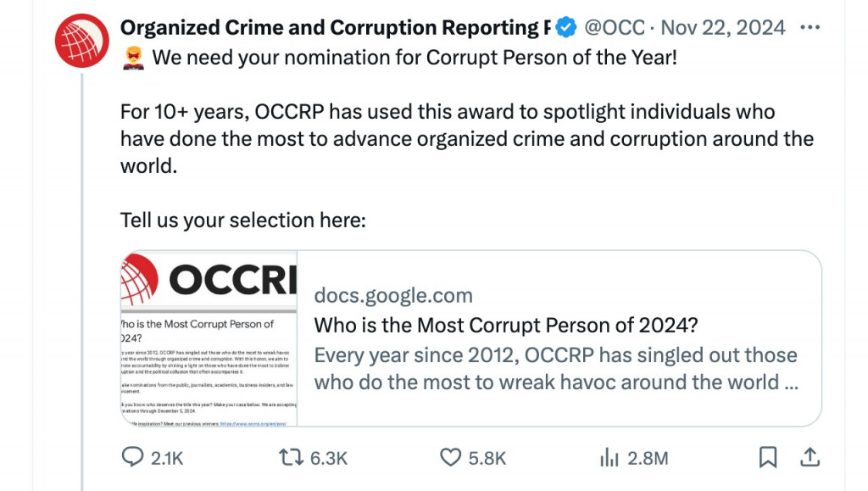Open view analytics bar chart icon
The height and width of the screenshot is (491, 868).
tap(609, 458)
